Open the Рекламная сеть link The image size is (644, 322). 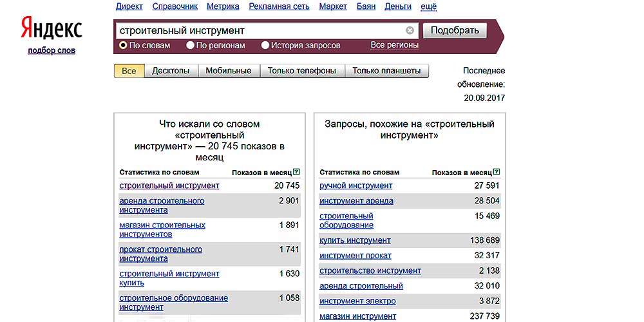tap(279, 6)
